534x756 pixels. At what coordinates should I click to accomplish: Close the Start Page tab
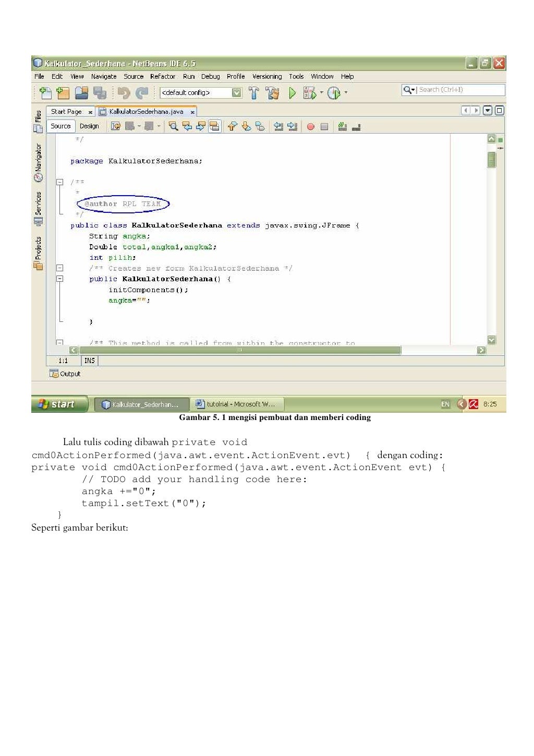pyautogui.click(x=90, y=112)
